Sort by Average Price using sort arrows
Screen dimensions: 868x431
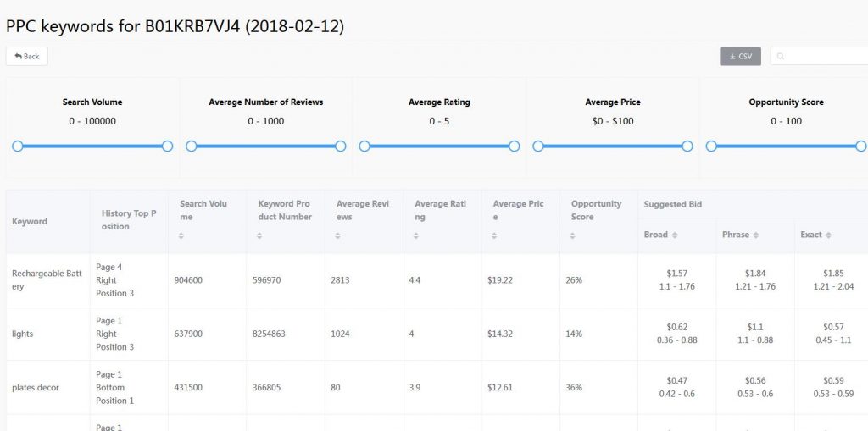click(495, 235)
